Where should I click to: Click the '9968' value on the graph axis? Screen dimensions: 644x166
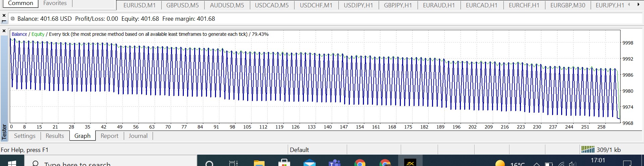628,123
